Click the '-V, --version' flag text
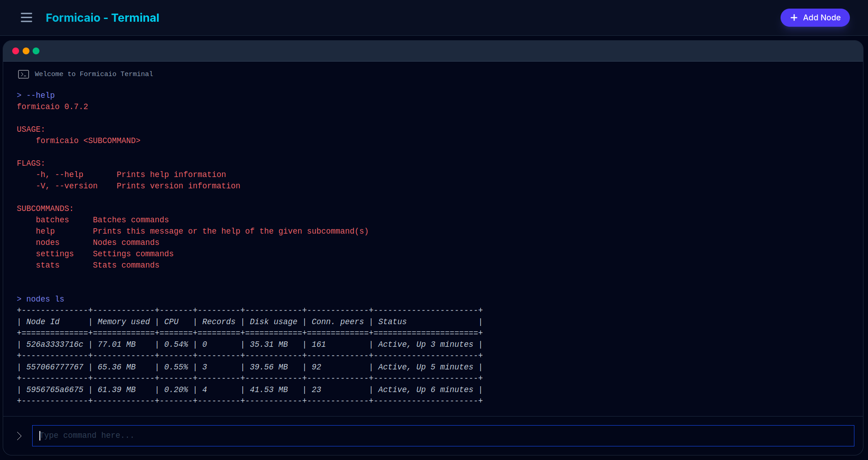The width and height of the screenshot is (868, 460). click(x=67, y=186)
